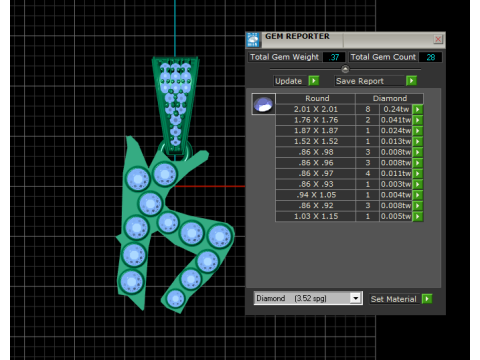This screenshot has height=360, width=480.
Task: Click green arrow on .86 X .92 row
Action: (x=418, y=205)
